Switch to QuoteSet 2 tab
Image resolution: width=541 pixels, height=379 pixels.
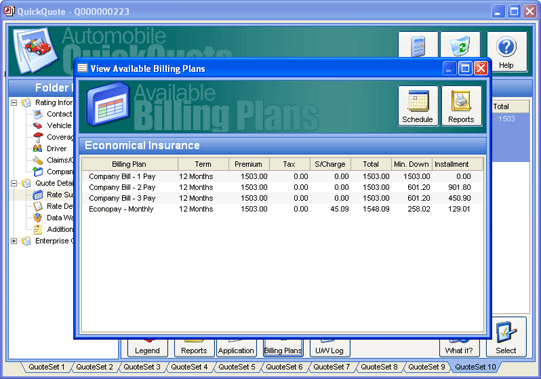coord(94,367)
